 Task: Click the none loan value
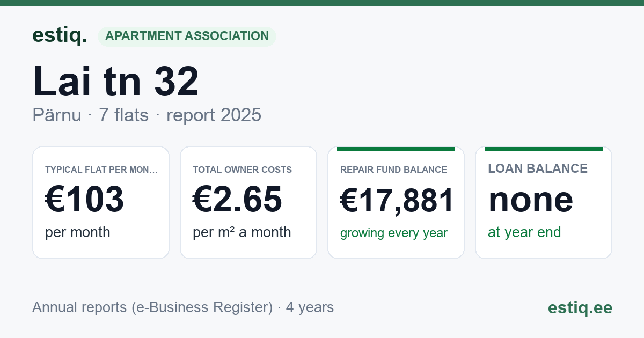point(531,200)
